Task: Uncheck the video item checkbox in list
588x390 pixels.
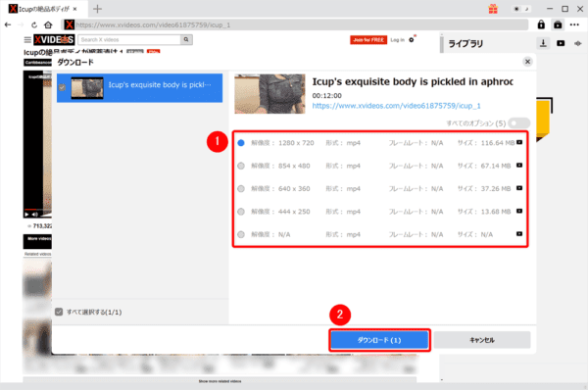Action: (62, 87)
